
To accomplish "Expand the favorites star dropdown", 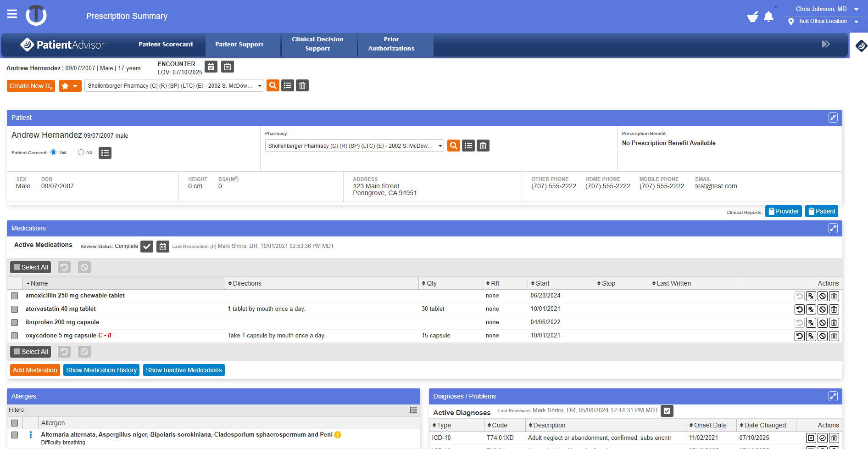I will [x=70, y=86].
